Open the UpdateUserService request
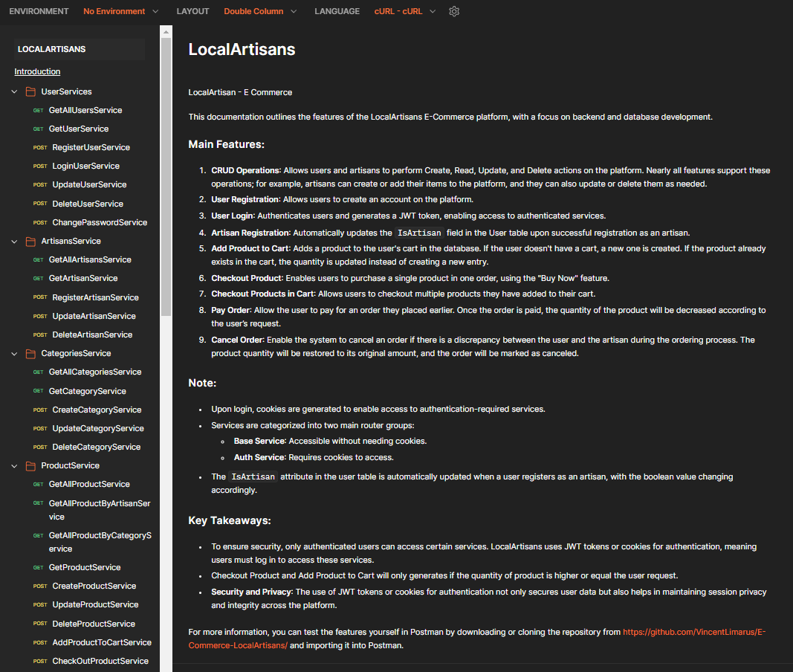 point(89,184)
